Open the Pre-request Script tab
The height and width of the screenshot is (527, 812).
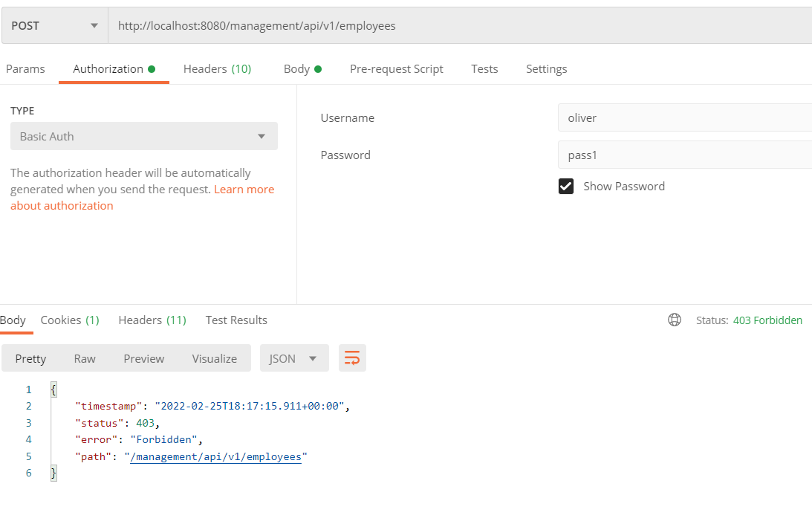(x=396, y=69)
